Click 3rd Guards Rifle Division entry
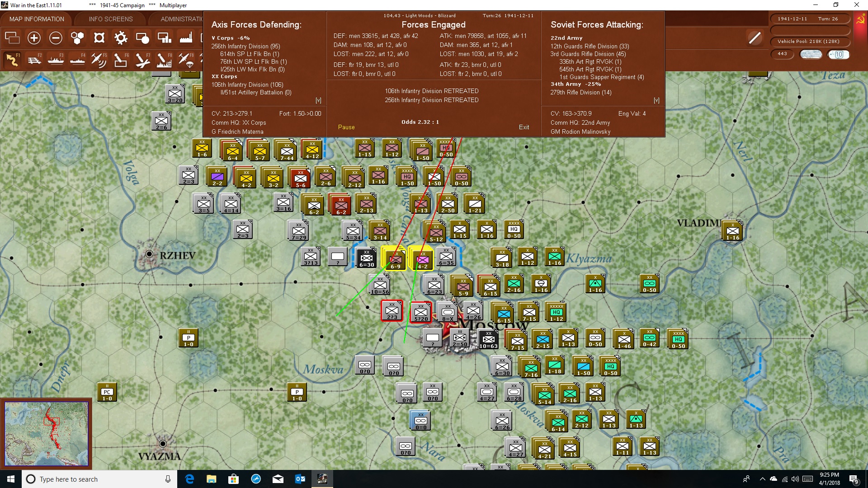 click(588, 54)
